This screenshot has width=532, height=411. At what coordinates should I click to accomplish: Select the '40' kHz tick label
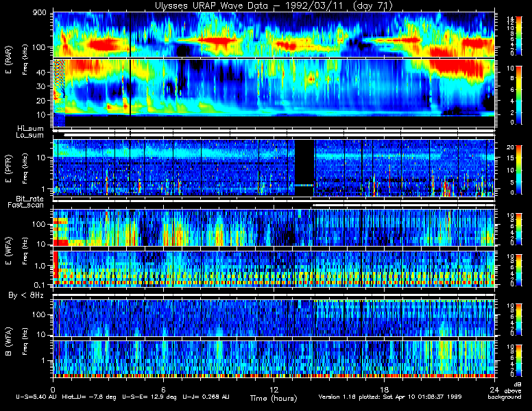pyautogui.click(x=41, y=72)
